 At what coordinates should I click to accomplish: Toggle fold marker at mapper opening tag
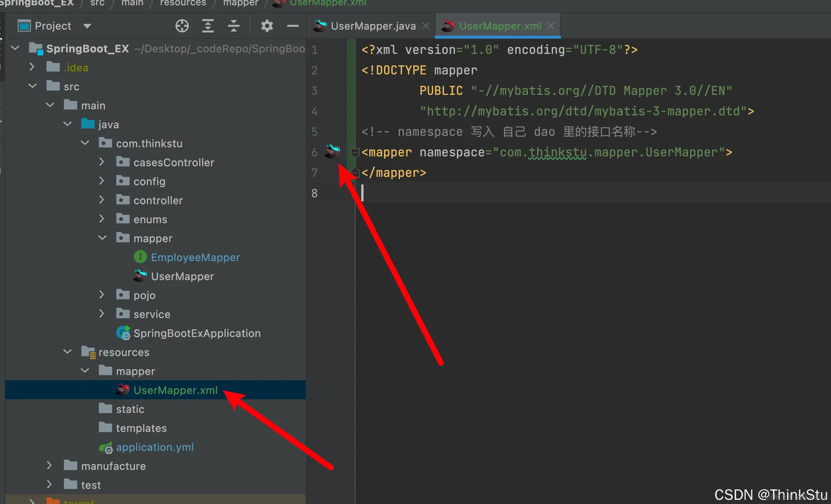355,153
